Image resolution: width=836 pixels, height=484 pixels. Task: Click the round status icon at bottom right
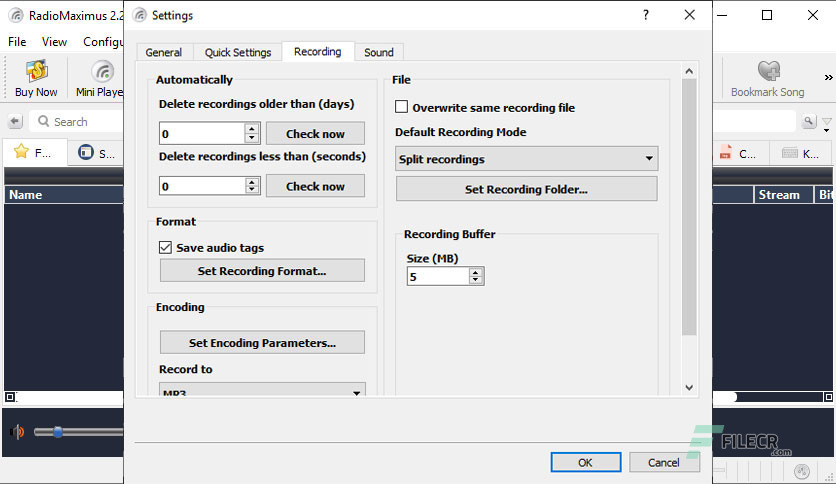(801, 471)
